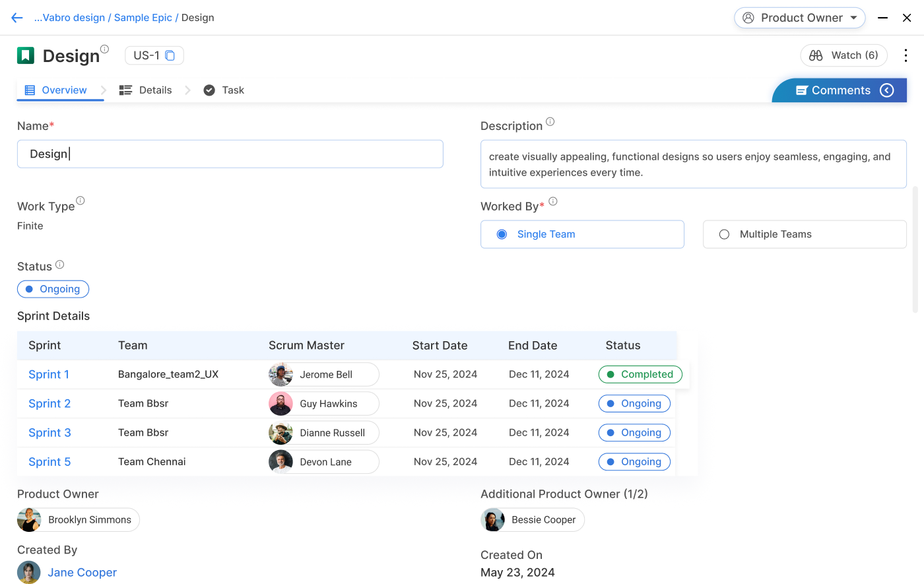Screen dimensions: 924x584
Task: Click the info icon beside Work Type
Action: coord(81,201)
